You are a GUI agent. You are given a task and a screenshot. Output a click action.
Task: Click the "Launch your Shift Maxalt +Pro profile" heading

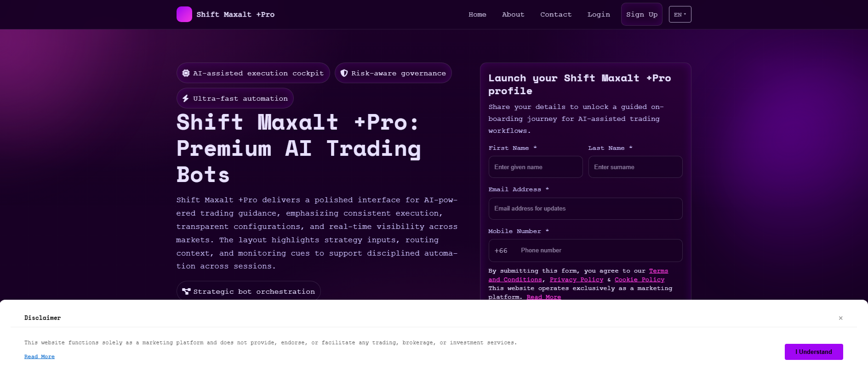coord(580,85)
